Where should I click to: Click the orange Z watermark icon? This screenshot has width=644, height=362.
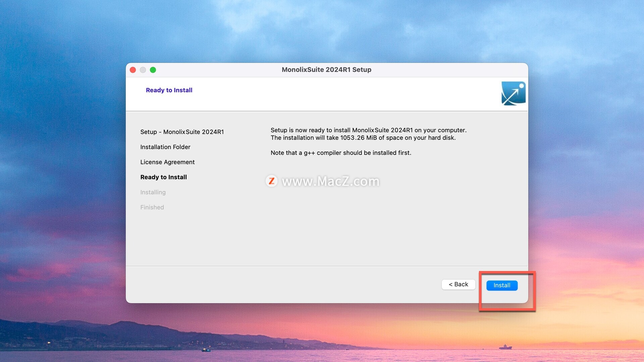(x=271, y=181)
